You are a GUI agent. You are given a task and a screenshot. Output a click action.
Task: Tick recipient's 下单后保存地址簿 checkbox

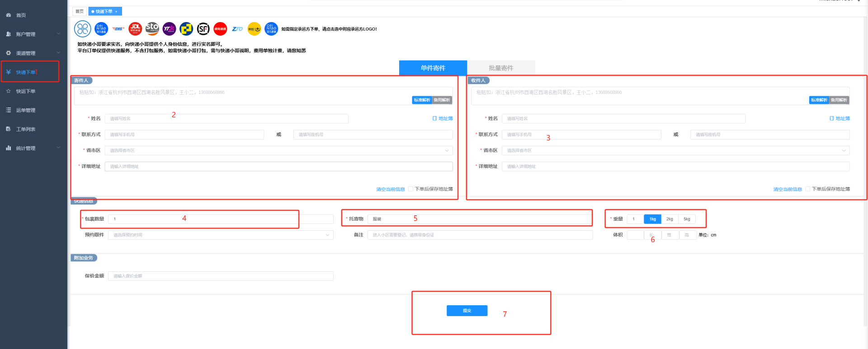pos(807,189)
